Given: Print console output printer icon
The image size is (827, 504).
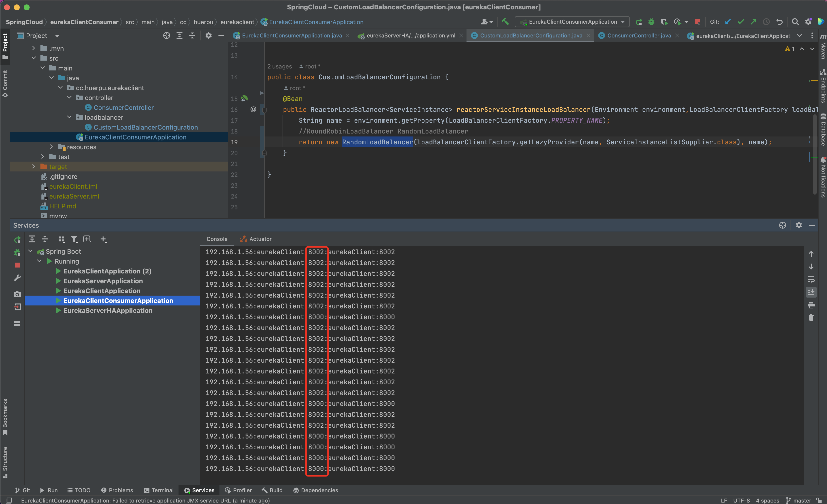Looking at the screenshot, I should pos(811,305).
